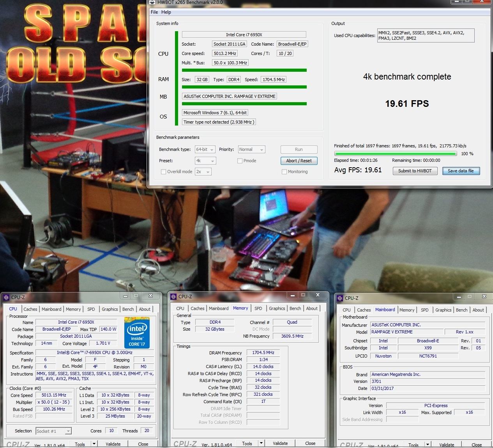Enable the Overkill mode checkbox
The image size is (493, 448).
tap(163, 172)
